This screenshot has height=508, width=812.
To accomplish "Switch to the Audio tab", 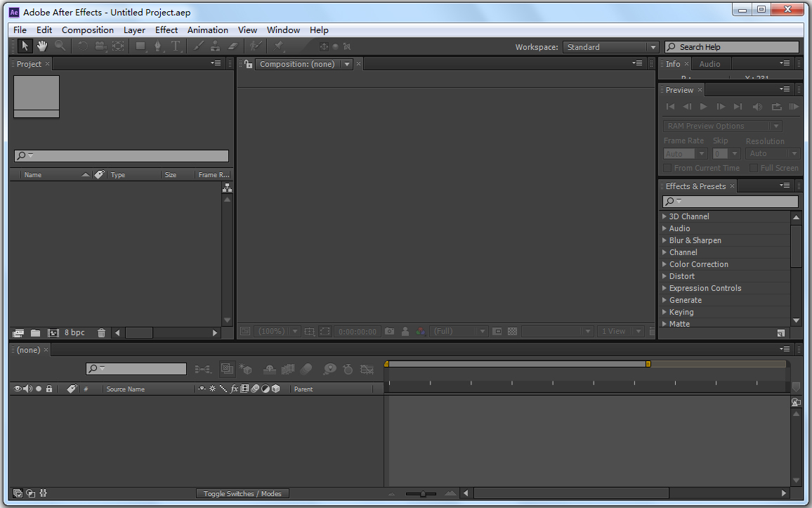I will click(x=709, y=64).
